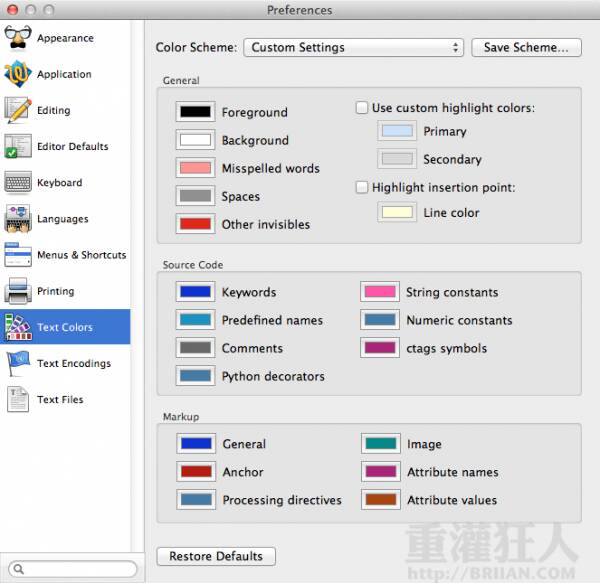Change Comments color swatch

point(195,347)
